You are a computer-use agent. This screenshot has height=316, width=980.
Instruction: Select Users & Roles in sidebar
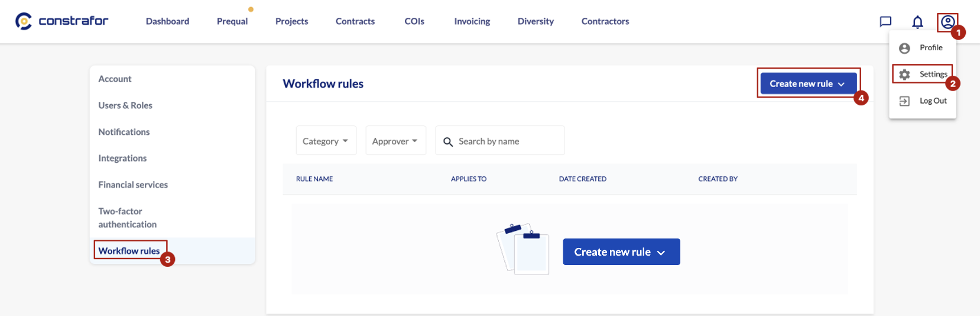point(125,105)
